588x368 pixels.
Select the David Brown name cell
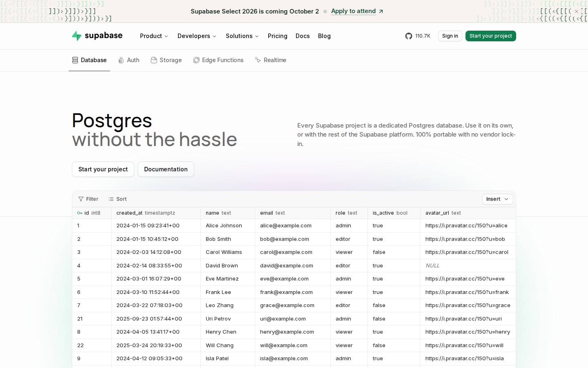click(228, 266)
